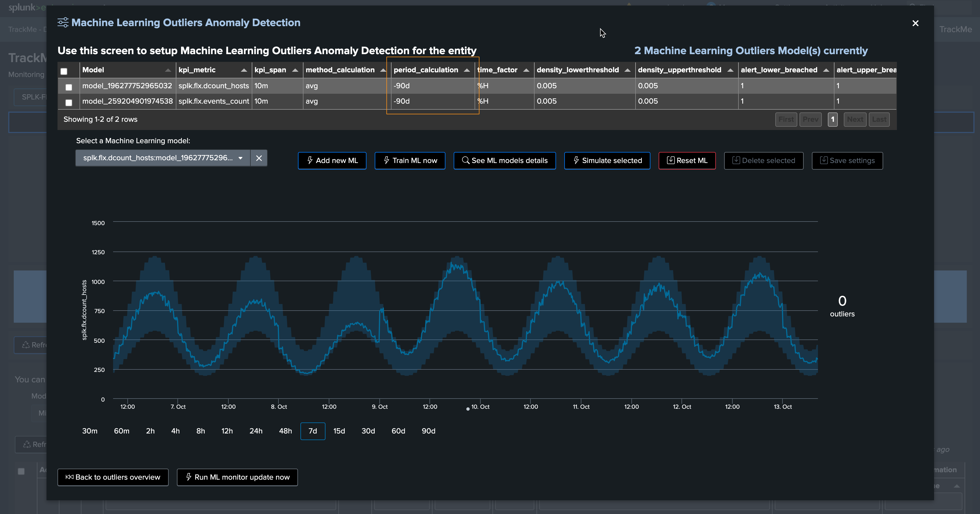Viewport: 980px width, 514px height.
Task: Sort by alert_lower_breached column arrow
Action: pyautogui.click(x=826, y=70)
